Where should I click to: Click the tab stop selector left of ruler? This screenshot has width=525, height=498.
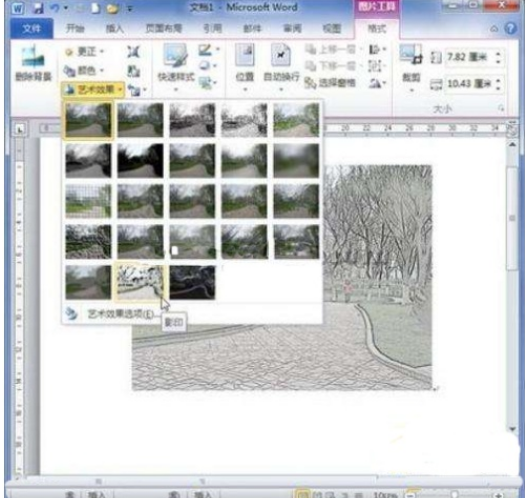click(20, 129)
